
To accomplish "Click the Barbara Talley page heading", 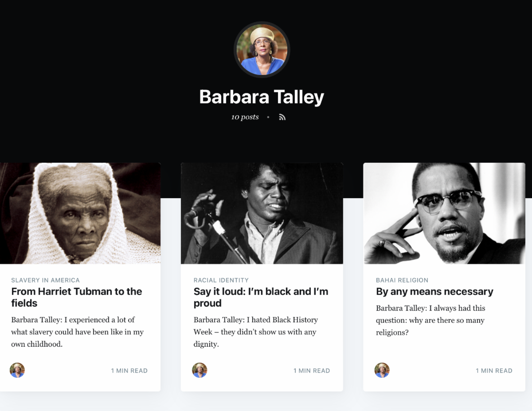I will [x=262, y=97].
